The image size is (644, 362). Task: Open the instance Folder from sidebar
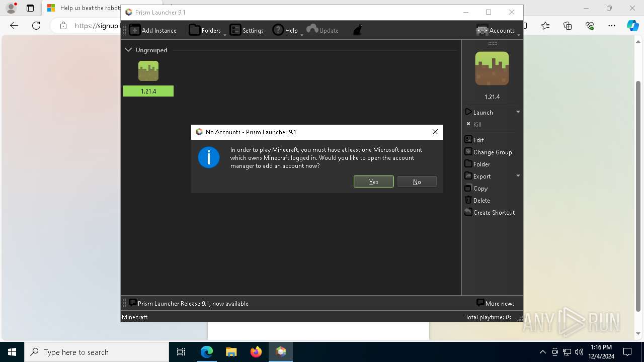477,164
